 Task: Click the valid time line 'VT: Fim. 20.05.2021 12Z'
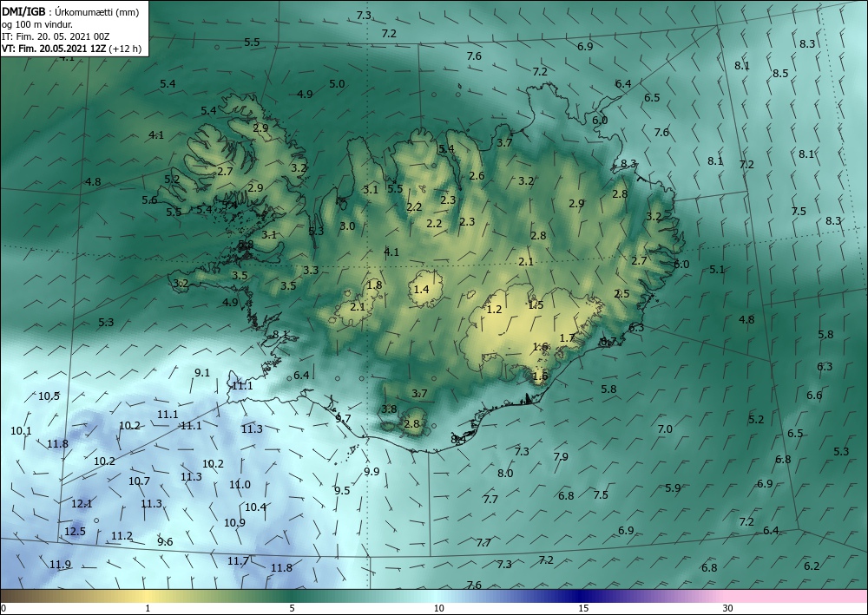54,49
